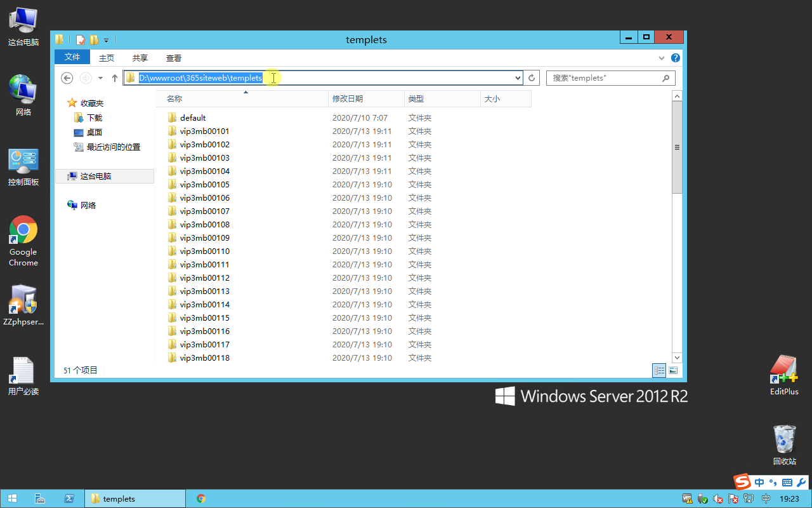The height and width of the screenshot is (508, 812).
Task: Open 用户必读 document on desktop
Action: (23, 376)
